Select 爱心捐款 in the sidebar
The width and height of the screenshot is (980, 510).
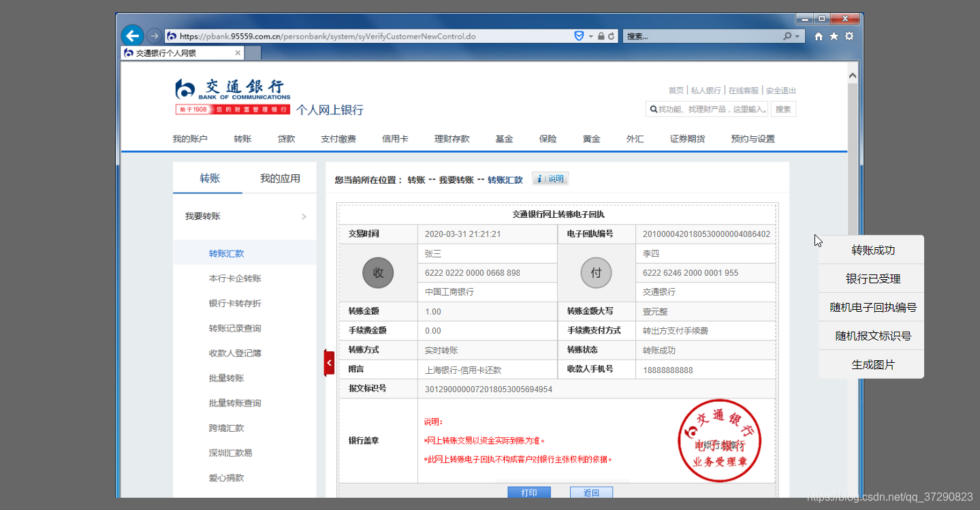point(226,478)
